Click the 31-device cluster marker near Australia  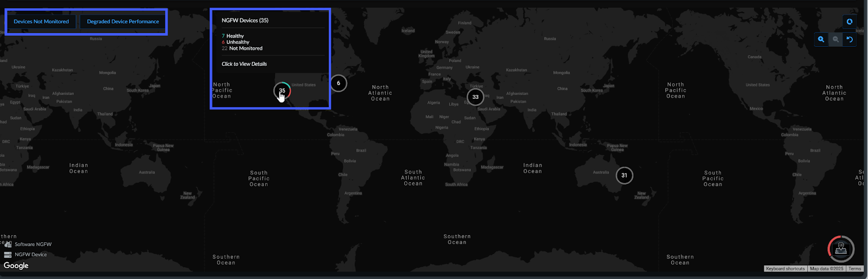[x=624, y=175]
